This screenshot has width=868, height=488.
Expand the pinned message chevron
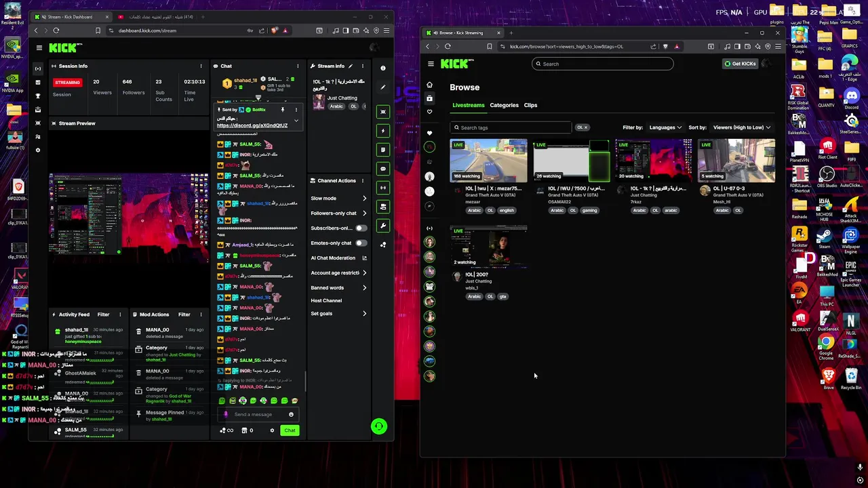coord(296,121)
